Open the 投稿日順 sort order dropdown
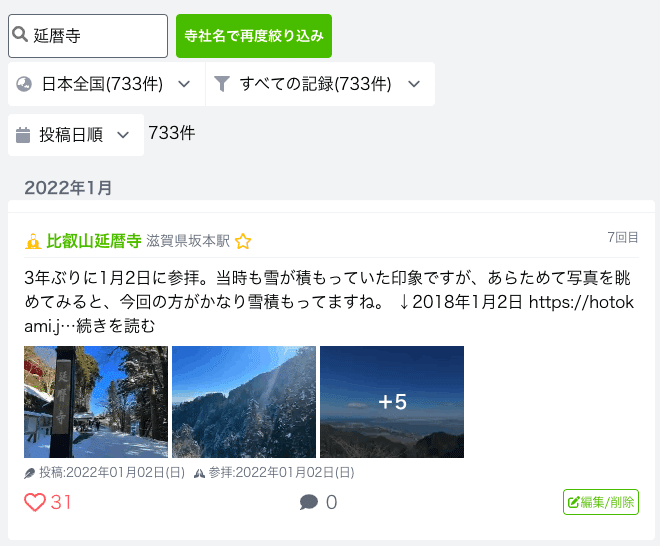This screenshot has height=546, width=660. tap(76, 135)
